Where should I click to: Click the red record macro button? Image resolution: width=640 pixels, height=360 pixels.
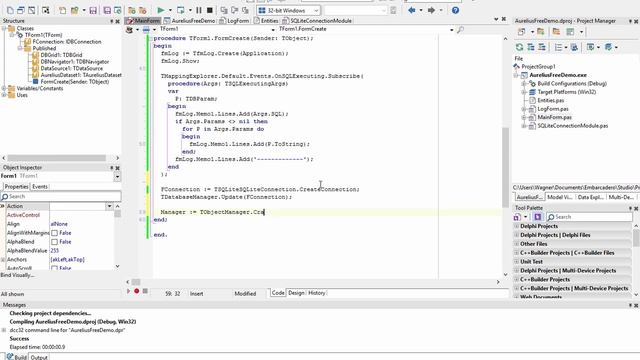(x=136, y=291)
